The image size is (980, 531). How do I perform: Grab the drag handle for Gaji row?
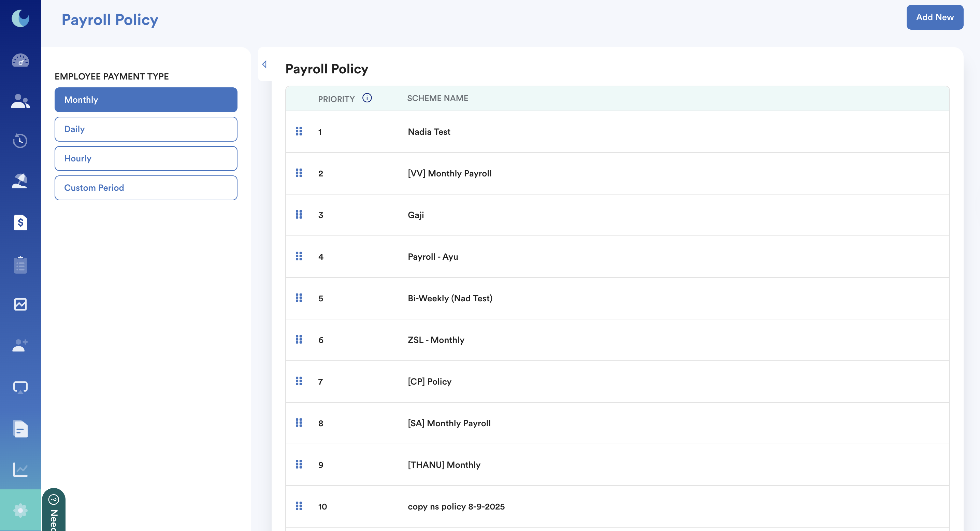[x=299, y=215]
